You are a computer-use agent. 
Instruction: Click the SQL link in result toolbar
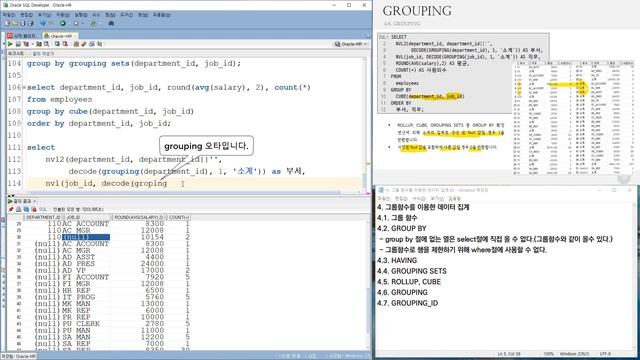coord(42,209)
